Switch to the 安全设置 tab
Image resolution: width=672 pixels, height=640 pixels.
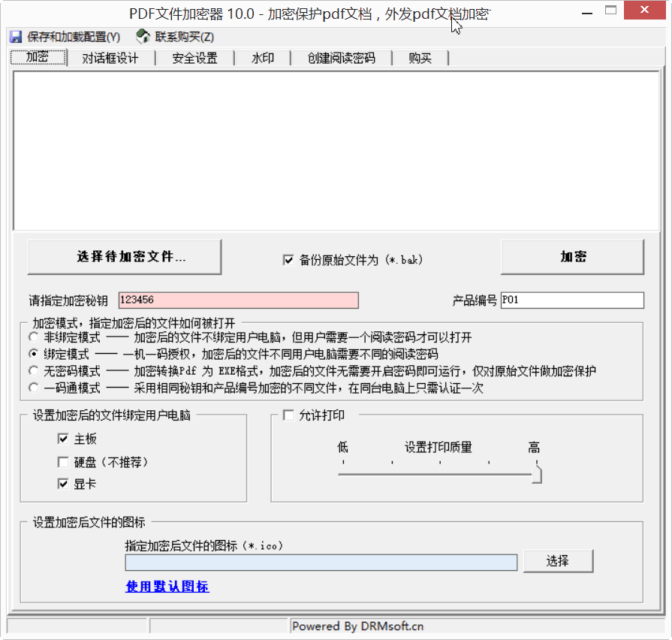pos(194,59)
